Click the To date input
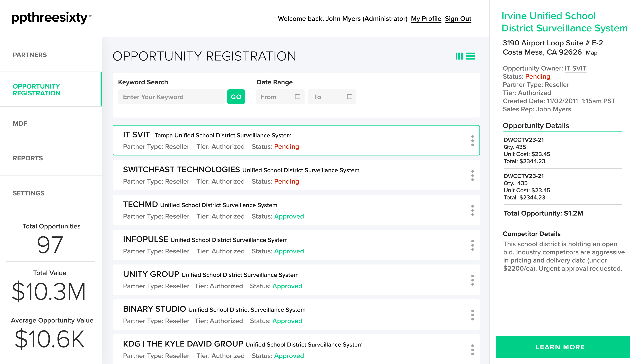This screenshot has height=364, width=636. pos(332,97)
